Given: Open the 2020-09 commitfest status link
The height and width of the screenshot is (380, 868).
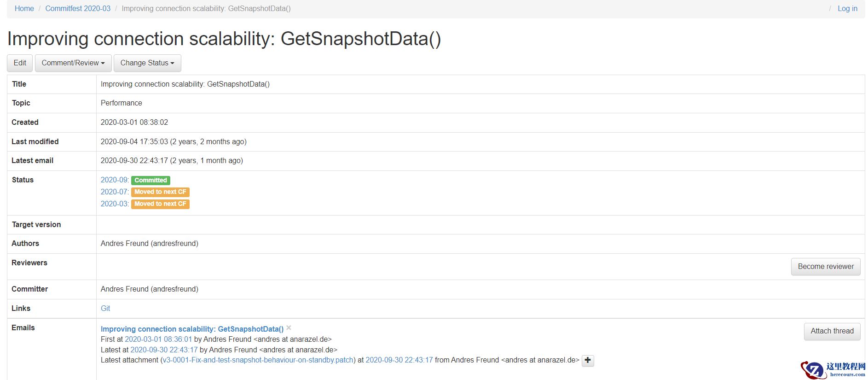Looking at the screenshot, I should [x=114, y=180].
